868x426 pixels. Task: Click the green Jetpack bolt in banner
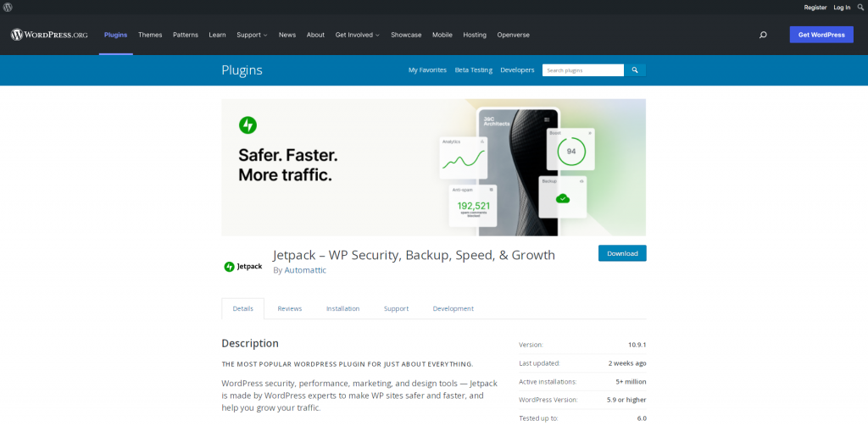pos(248,125)
